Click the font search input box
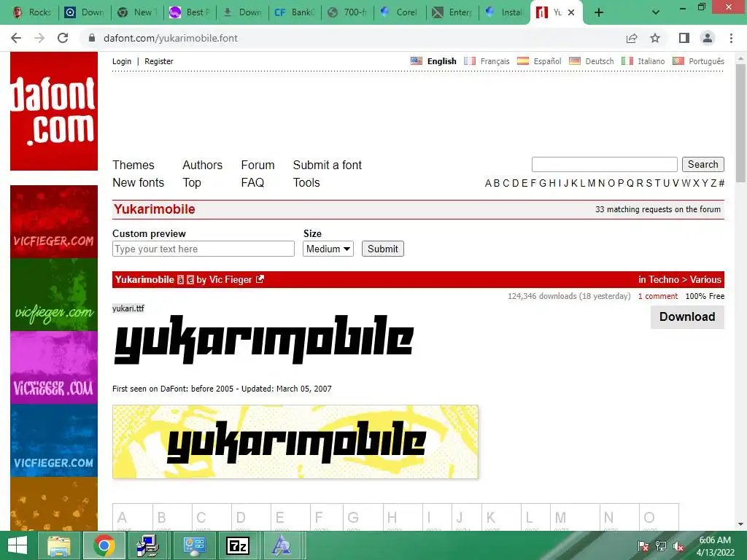 (x=605, y=164)
